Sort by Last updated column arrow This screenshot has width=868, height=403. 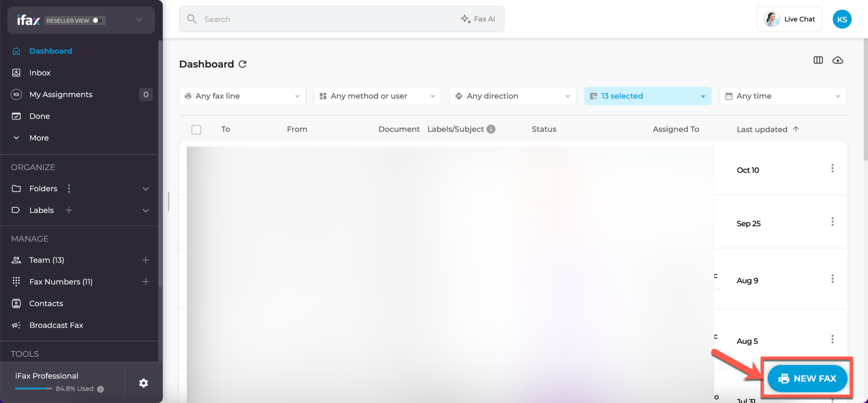796,129
